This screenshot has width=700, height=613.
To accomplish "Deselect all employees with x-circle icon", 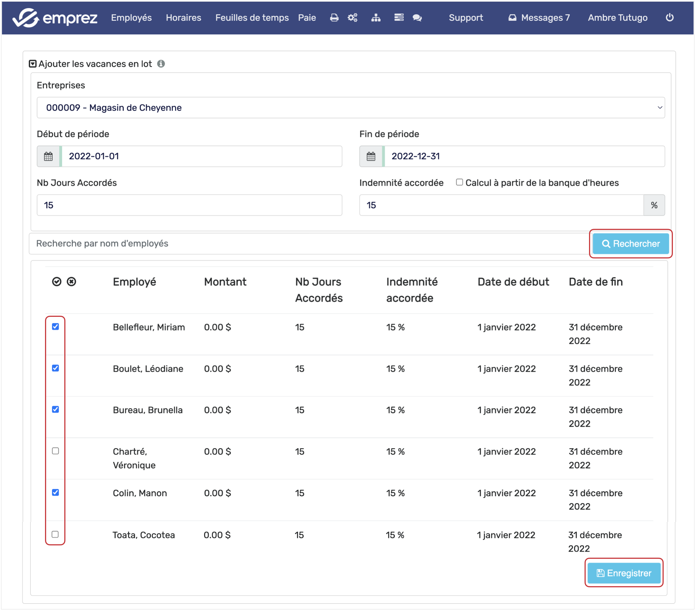I will coord(71,282).
